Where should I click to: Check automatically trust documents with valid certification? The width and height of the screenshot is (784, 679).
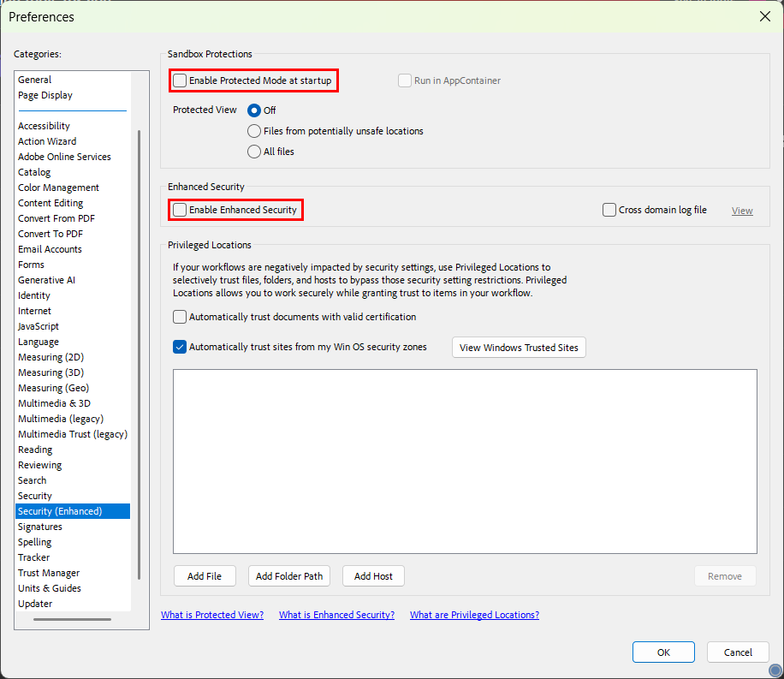point(180,317)
